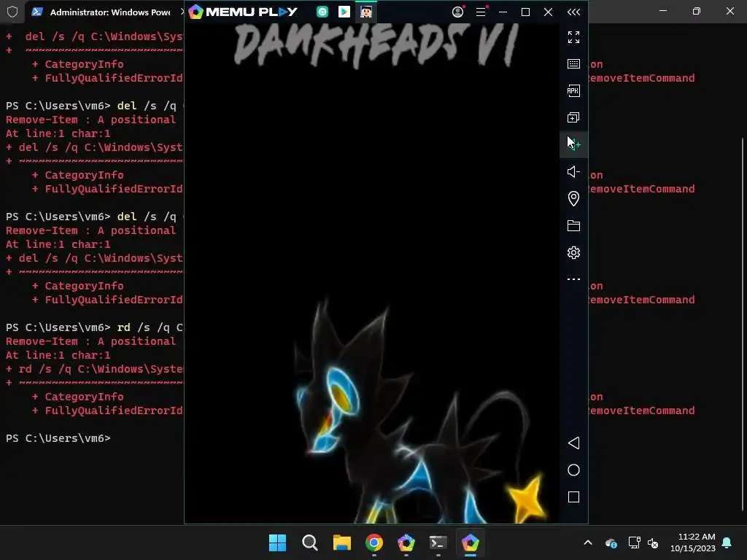Open Google Chrome from taskbar
This screenshot has height=560, width=747.
(374, 542)
